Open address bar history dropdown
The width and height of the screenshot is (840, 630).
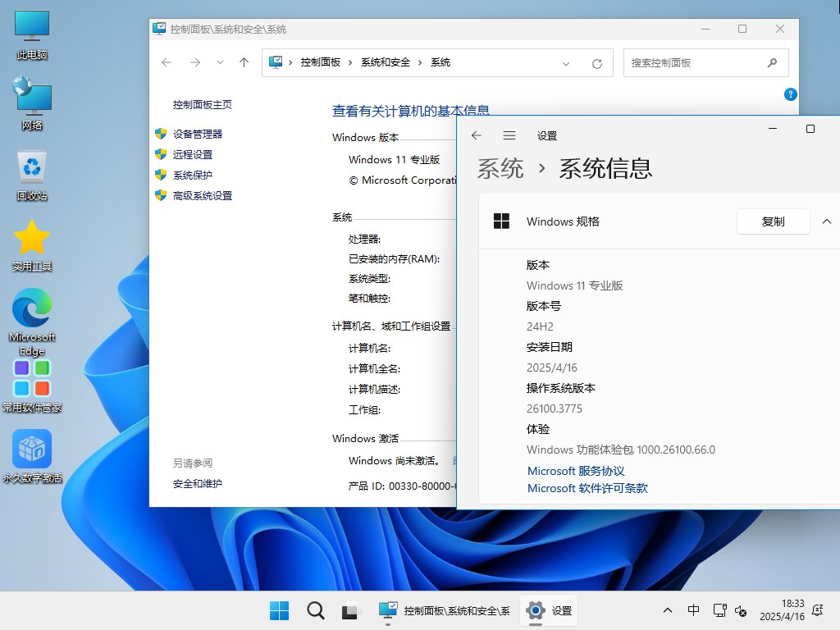566,64
